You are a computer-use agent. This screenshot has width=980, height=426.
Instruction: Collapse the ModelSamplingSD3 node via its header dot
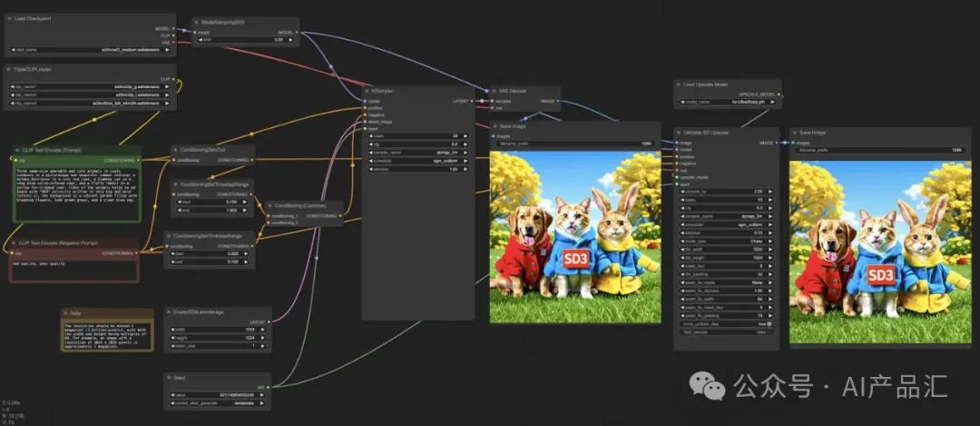point(196,23)
